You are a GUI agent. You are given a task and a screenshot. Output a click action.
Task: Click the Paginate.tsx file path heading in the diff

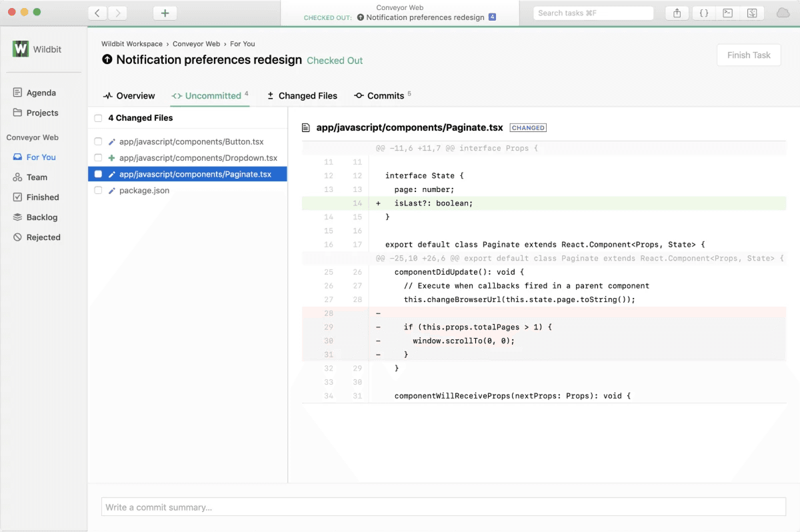point(409,127)
